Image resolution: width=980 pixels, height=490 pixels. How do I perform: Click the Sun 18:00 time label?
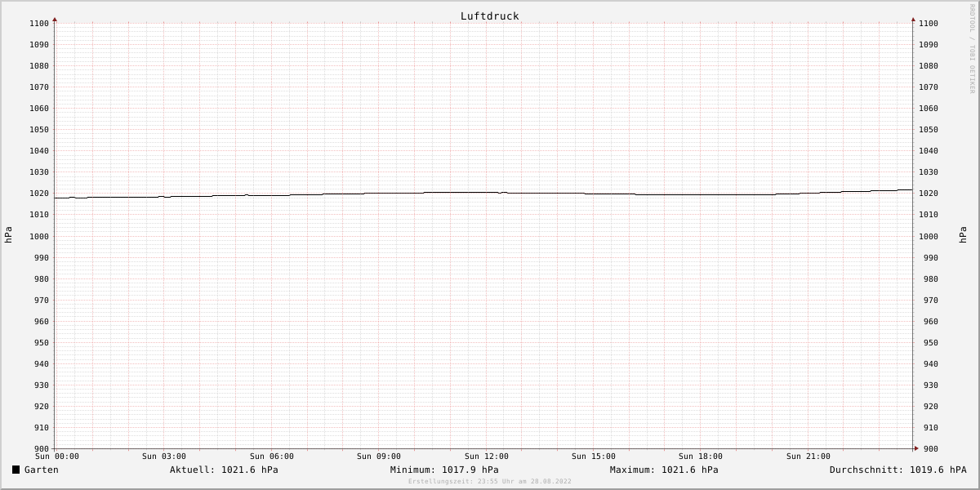(701, 457)
